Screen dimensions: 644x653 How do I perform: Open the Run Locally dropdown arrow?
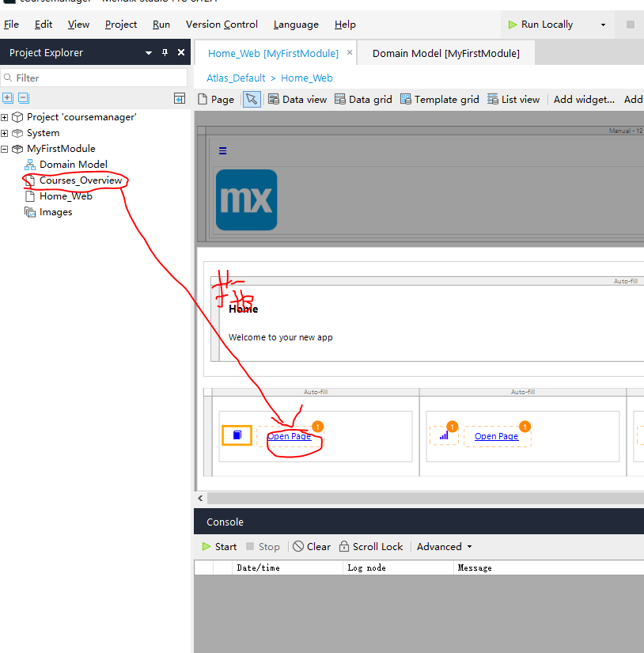point(603,25)
